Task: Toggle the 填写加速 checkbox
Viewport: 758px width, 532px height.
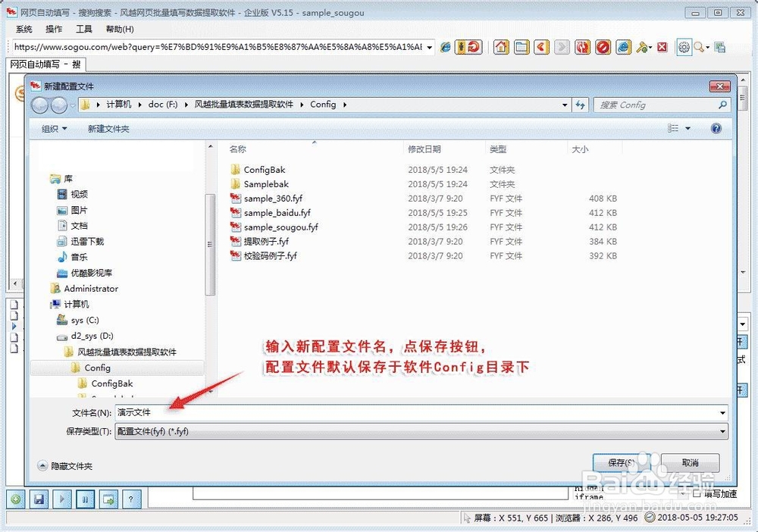Action: tap(697, 493)
